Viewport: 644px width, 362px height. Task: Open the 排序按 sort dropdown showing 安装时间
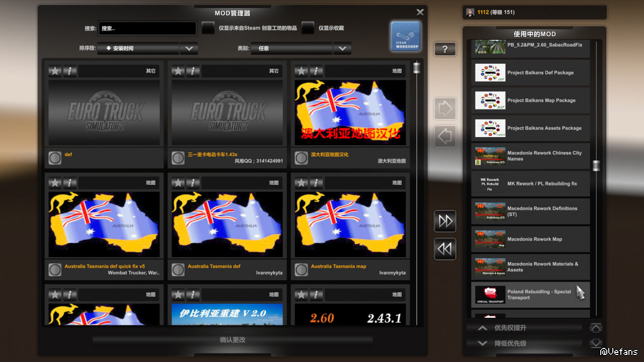coord(147,49)
